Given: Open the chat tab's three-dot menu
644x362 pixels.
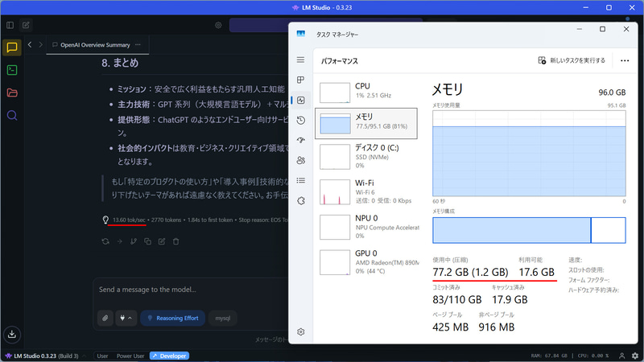Looking at the screenshot, I should (x=138, y=45).
